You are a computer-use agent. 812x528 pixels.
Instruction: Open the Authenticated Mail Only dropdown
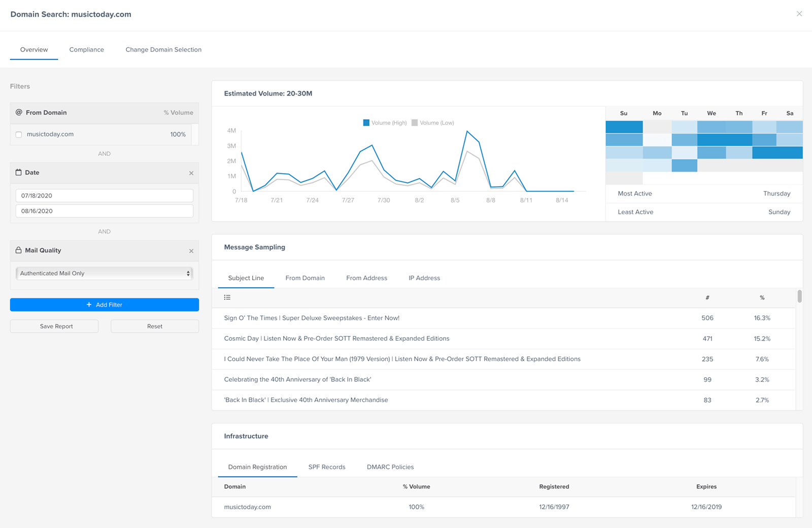(104, 273)
